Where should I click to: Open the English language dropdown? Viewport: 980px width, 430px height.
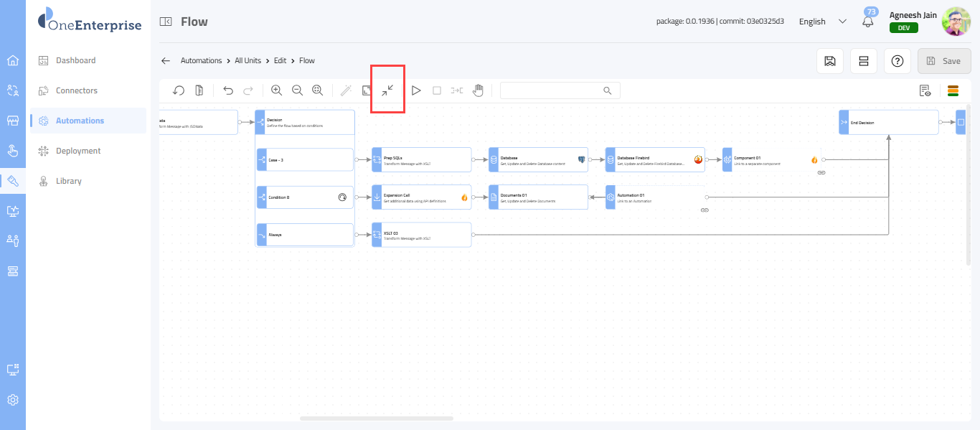pos(822,22)
